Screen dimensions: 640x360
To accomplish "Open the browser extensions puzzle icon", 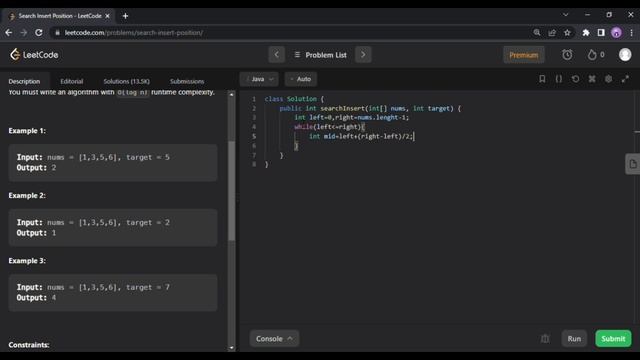I will (x=586, y=33).
